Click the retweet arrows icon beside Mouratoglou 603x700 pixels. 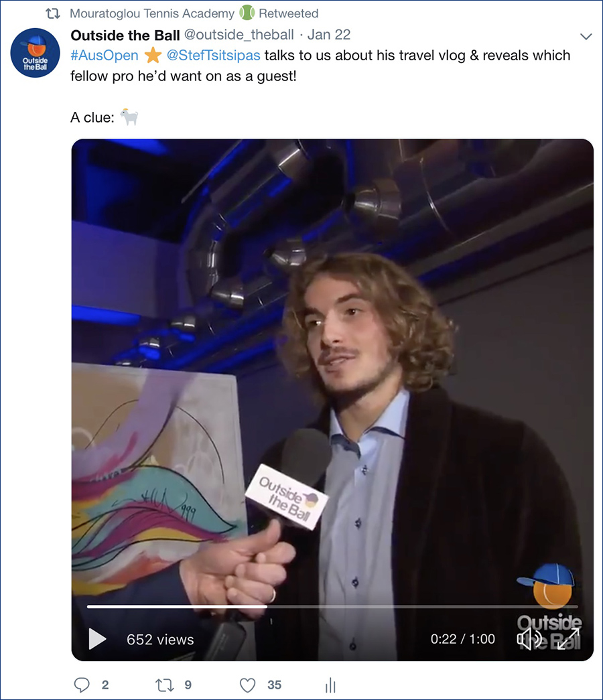tap(53, 14)
